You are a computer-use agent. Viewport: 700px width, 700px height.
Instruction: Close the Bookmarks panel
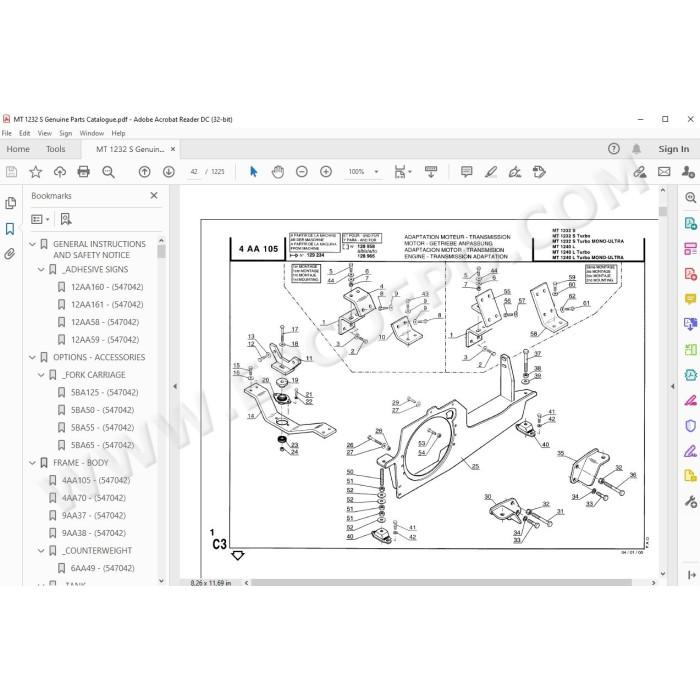point(154,196)
